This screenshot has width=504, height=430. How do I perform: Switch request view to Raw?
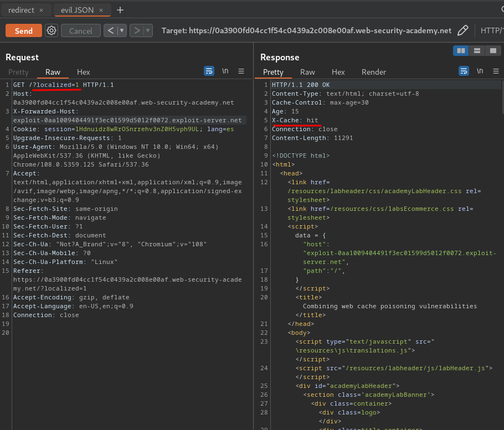coord(53,72)
